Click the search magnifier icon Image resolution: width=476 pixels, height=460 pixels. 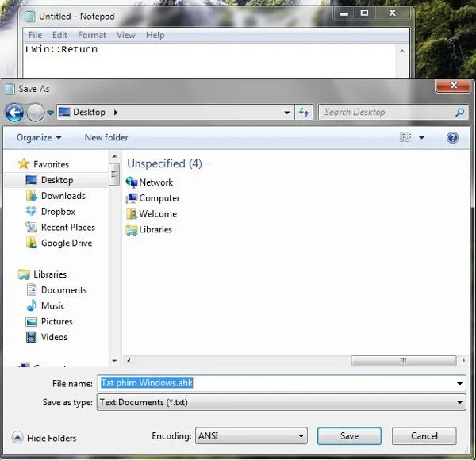(x=460, y=113)
